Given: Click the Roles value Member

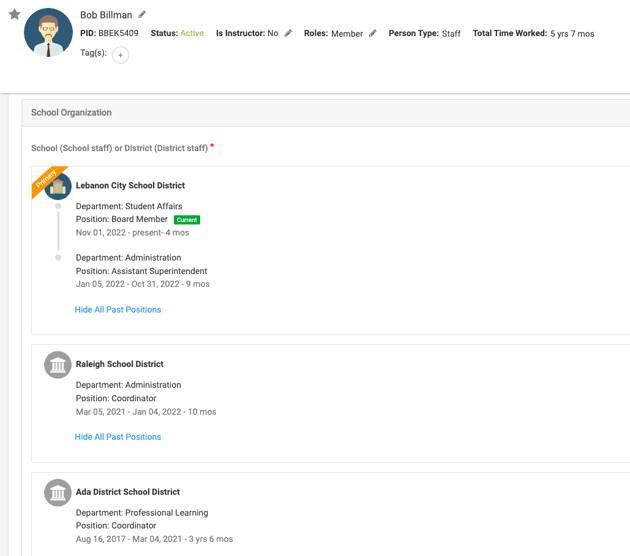Looking at the screenshot, I should pos(347,34).
